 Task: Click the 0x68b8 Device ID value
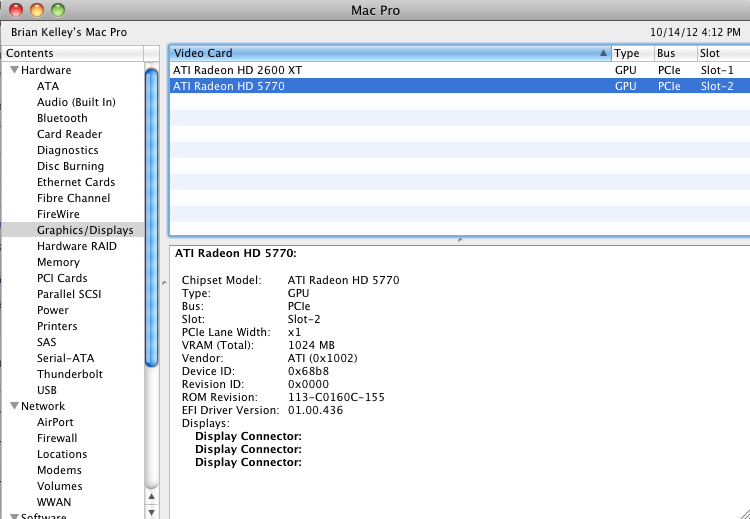click(309, 371)
